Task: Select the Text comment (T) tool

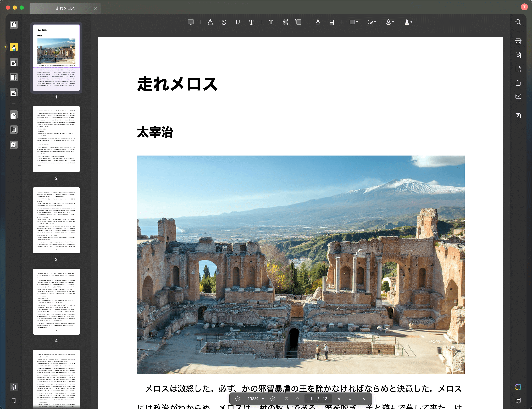Action: pyautogui.click(x=271, y=22)
